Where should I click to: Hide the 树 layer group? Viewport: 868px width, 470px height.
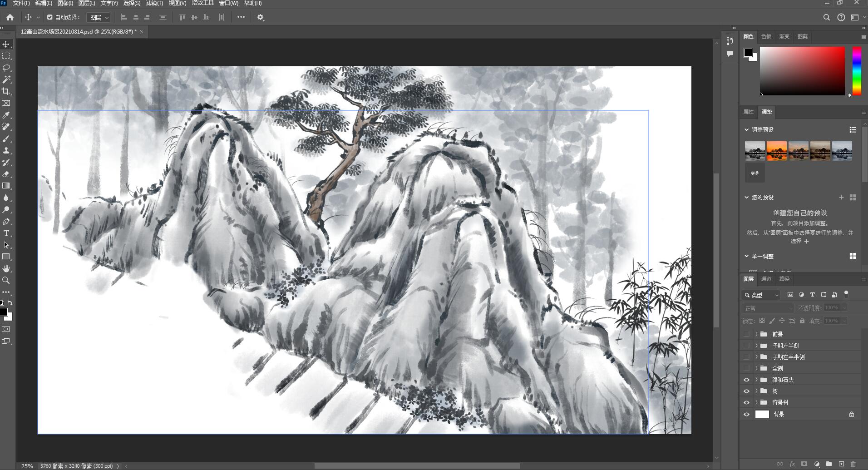[746, 391]
